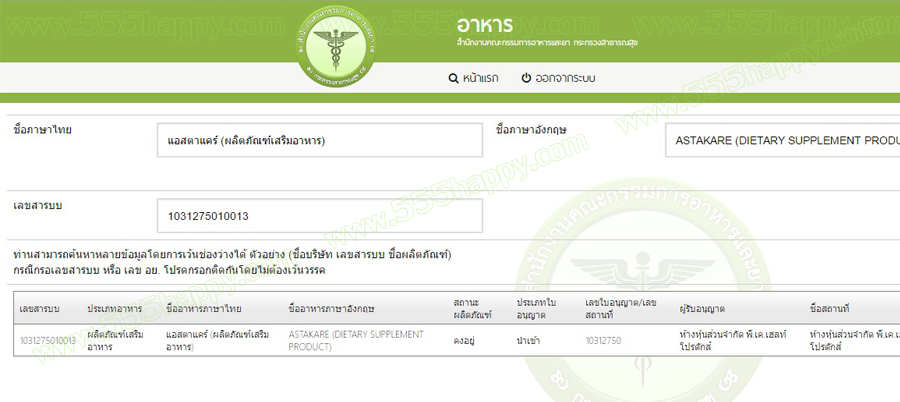Click the hint line starting กรณีกรอกเลขสารบบ
Viewport: 900px width, 402px height.
[169, 270]
